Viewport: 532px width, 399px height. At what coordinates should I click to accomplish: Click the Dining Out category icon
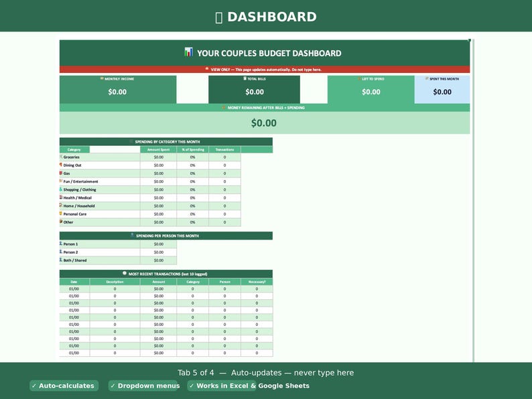pyautogui.click(x=61, y=165)
